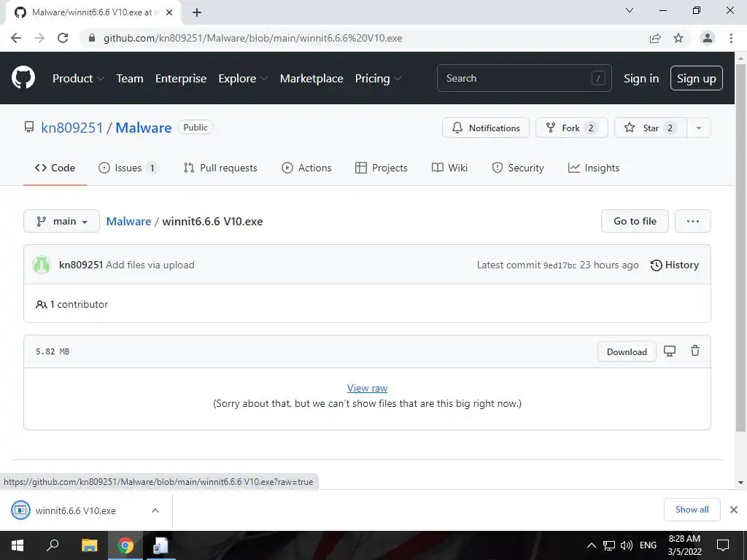Image resolution: width=747 pixels, height=560 pixels.
Task: Click the share page icon in address bar
Action: [655, 38]
